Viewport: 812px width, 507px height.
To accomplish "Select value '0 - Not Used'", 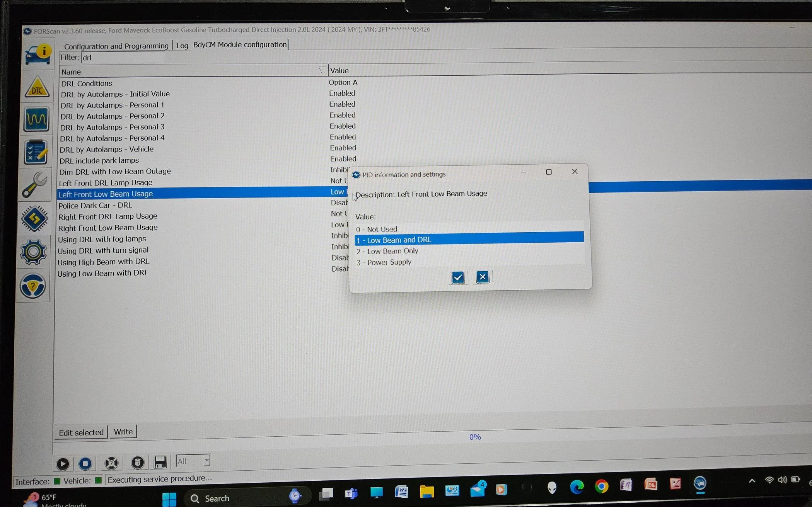I will click(469, 229).
